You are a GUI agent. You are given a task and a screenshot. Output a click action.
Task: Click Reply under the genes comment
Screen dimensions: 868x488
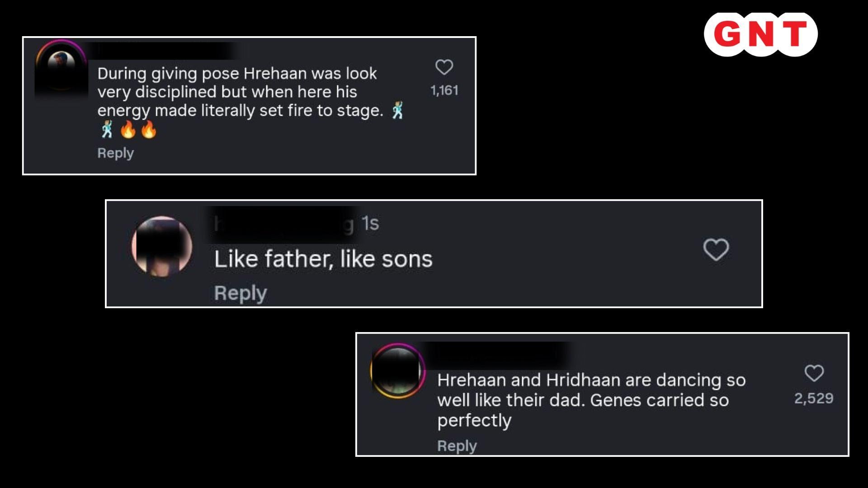457,445
